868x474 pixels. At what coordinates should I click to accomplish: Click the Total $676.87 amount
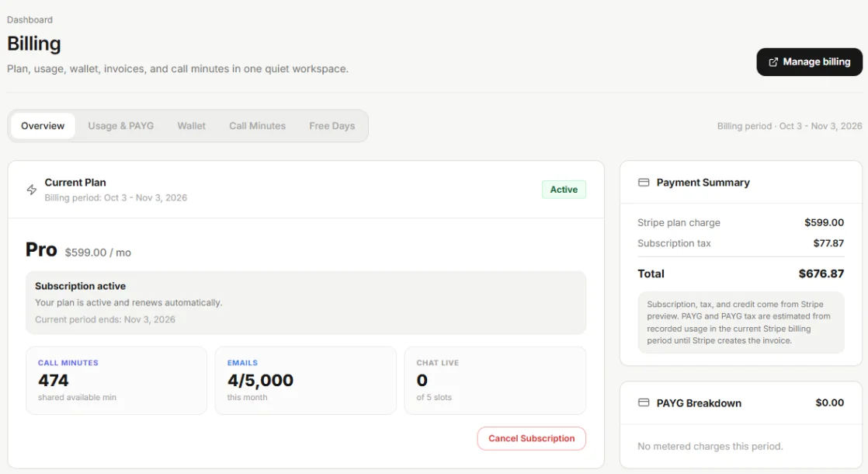point(821,274)
